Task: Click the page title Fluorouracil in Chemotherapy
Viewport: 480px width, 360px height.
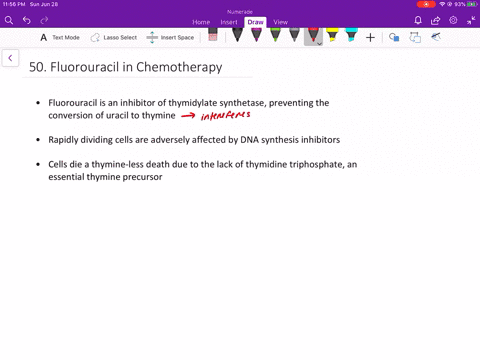Action: 126,67
